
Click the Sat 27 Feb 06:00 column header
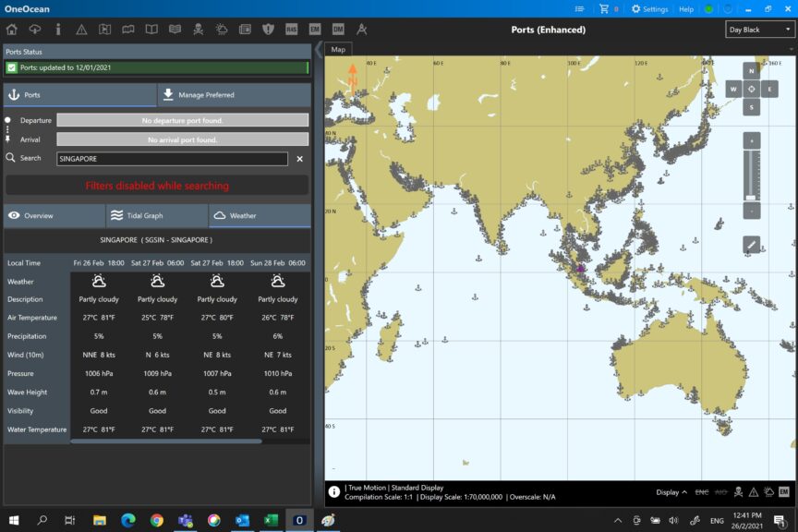pos(157,263)
